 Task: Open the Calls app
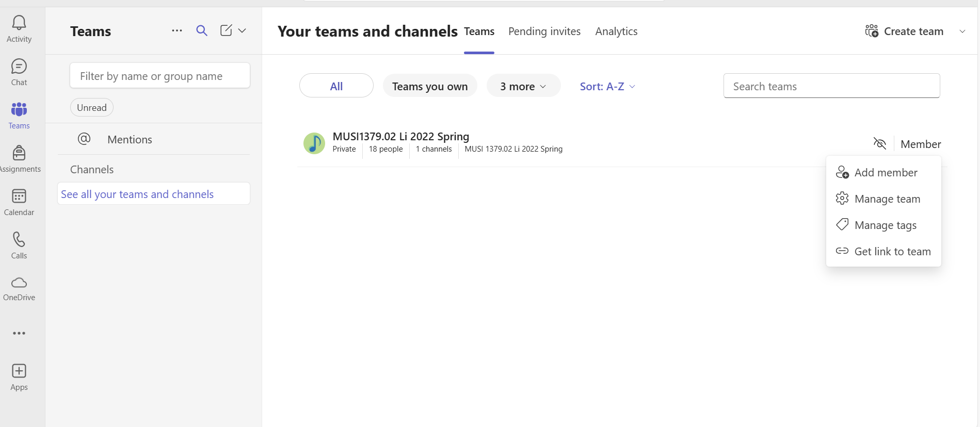pyautogui.click(x=19, y=245)
